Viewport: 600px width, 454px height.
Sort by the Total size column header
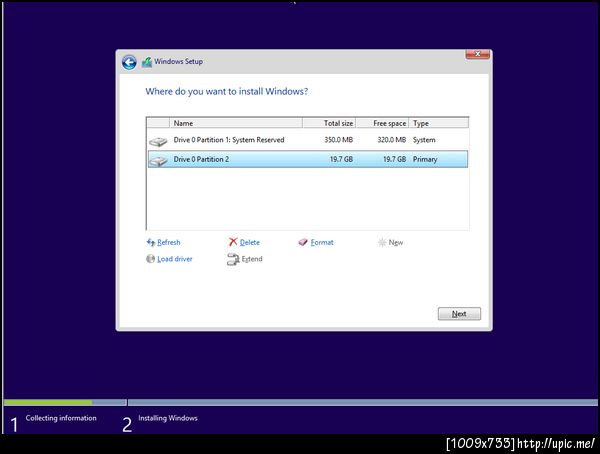(329, 123)
